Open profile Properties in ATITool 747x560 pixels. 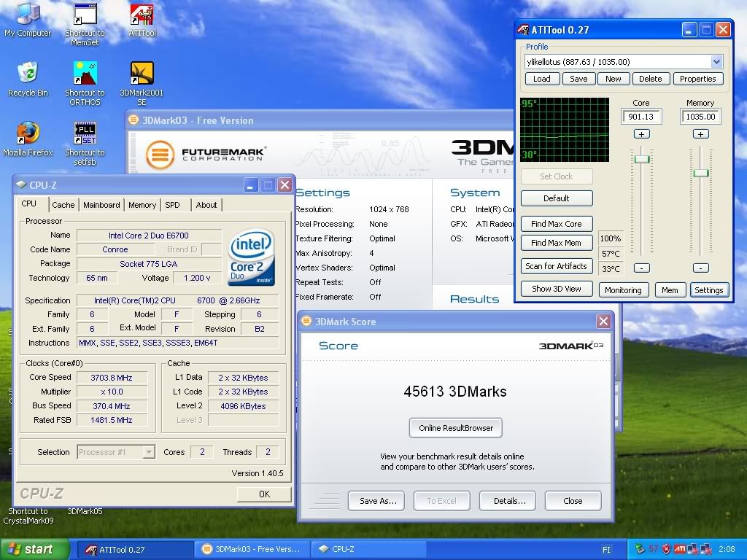point(698,79)
